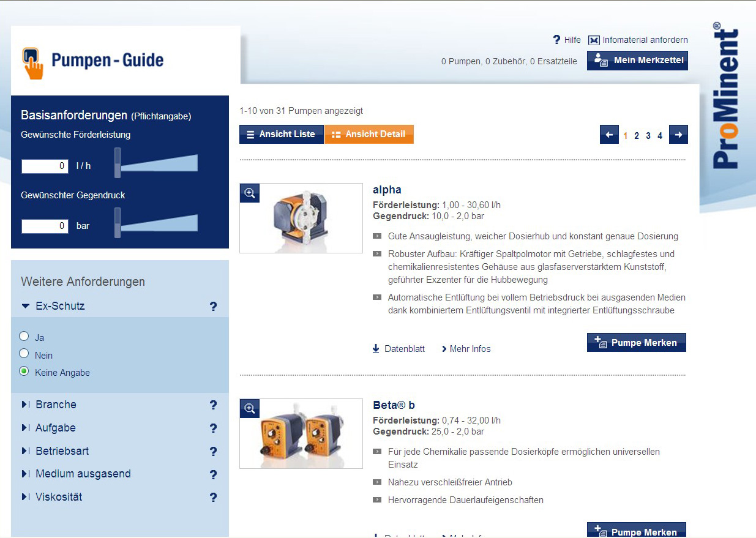Go to results page 1
The height and width of the screenshot is (538, 756).
point(625,136)
